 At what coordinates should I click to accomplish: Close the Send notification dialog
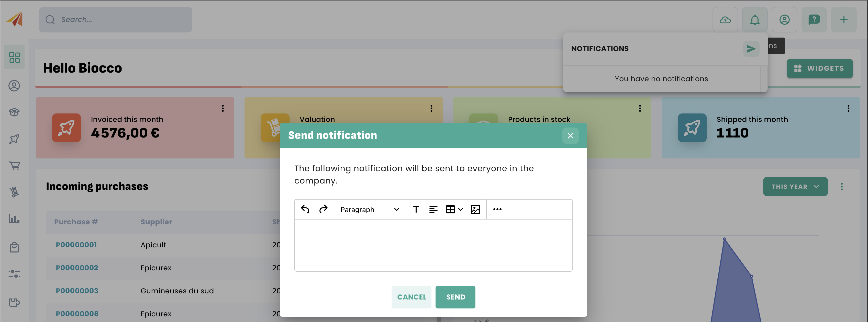(x=570, y=135)
